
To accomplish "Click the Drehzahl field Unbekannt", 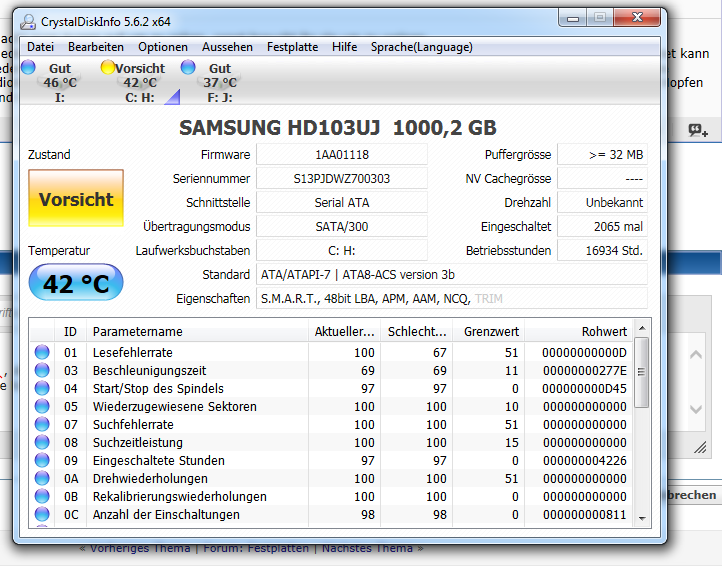I will pyautogui.click(x=602, y=203).
